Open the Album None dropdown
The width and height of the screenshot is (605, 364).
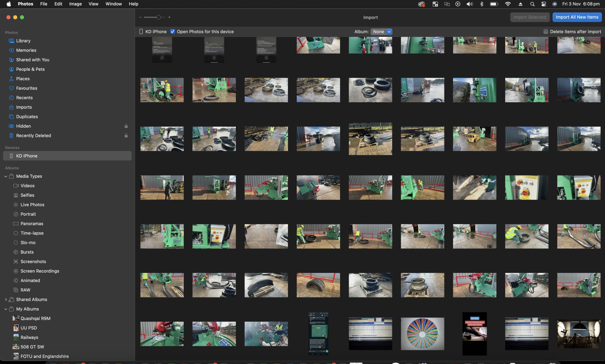coord(382,31)
